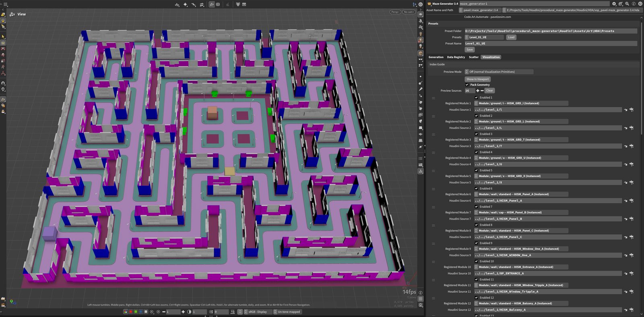Select the Visualization tab
Image resolution: width=644 pixels, height=317 pixels.
pos(491,57)
